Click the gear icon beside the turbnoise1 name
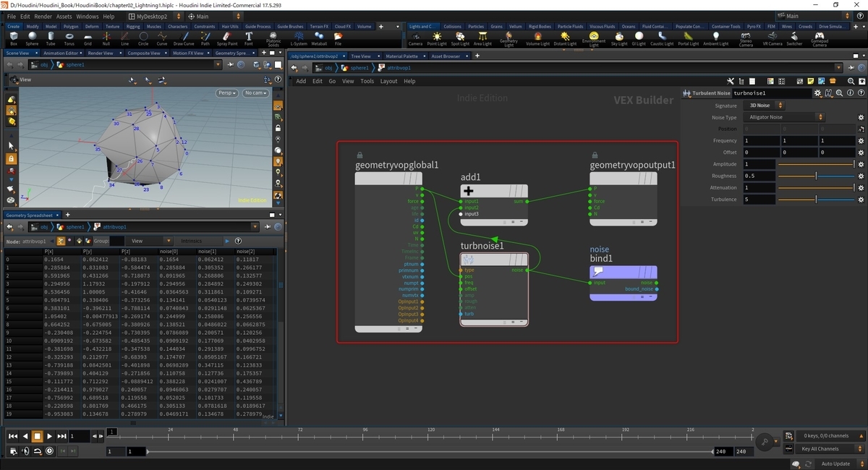The image size is (868, 470). 818,93
